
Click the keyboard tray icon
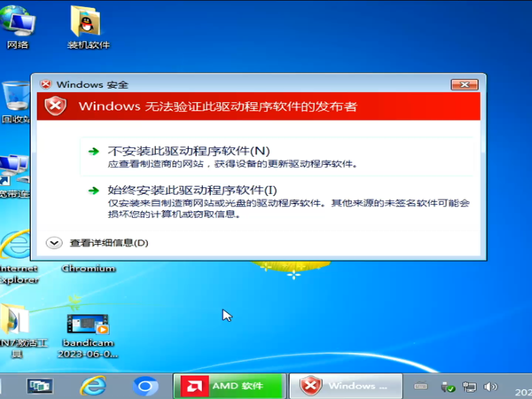tap(421, 386)
